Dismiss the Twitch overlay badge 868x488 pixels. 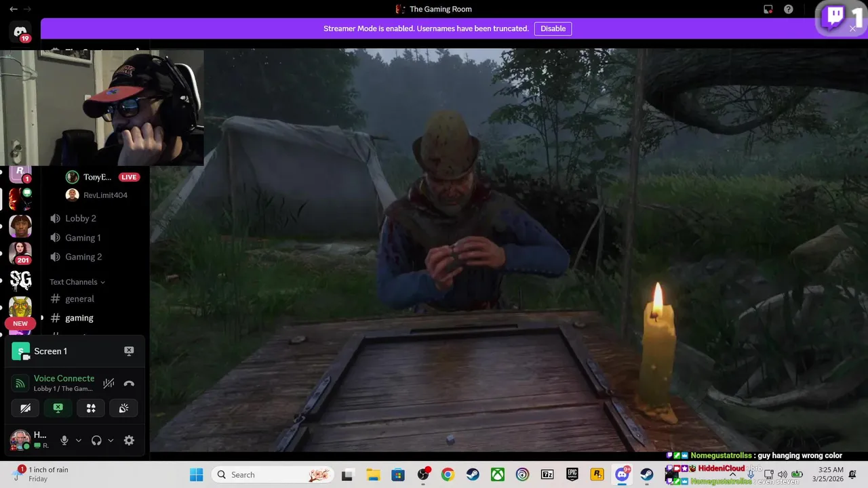coord(852,28)
